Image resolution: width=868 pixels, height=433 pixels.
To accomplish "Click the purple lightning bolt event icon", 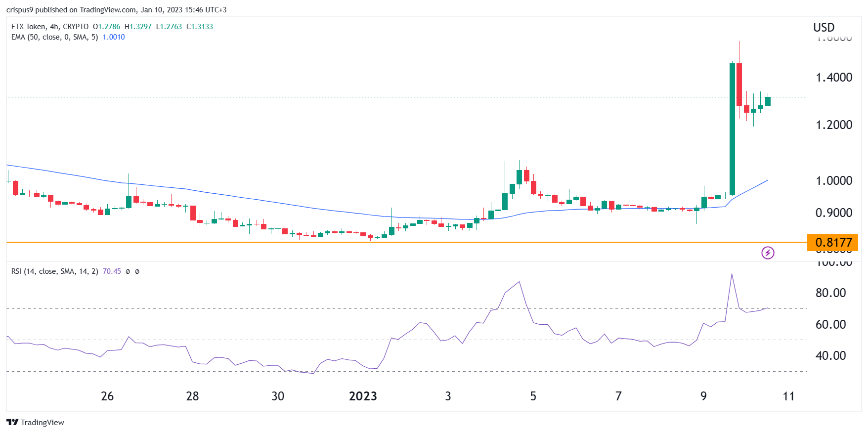I will pyautogui.click(x=768, y=253).
